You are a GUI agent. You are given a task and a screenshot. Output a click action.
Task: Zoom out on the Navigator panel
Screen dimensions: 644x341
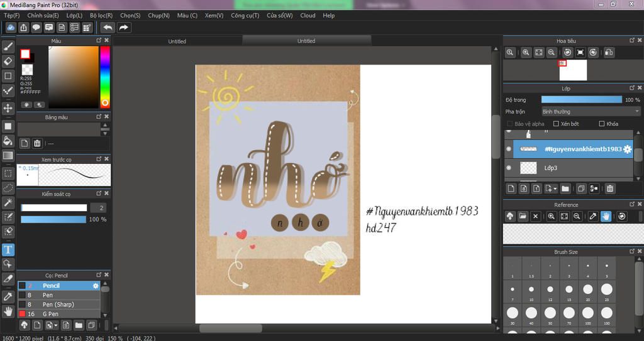[x=552, y=53]
